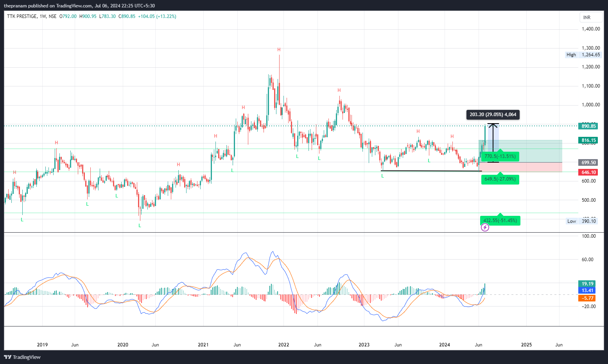Viewport: 608px width, 364px height.
Task: Click the 500.00 price scale label
Action: 589,200
